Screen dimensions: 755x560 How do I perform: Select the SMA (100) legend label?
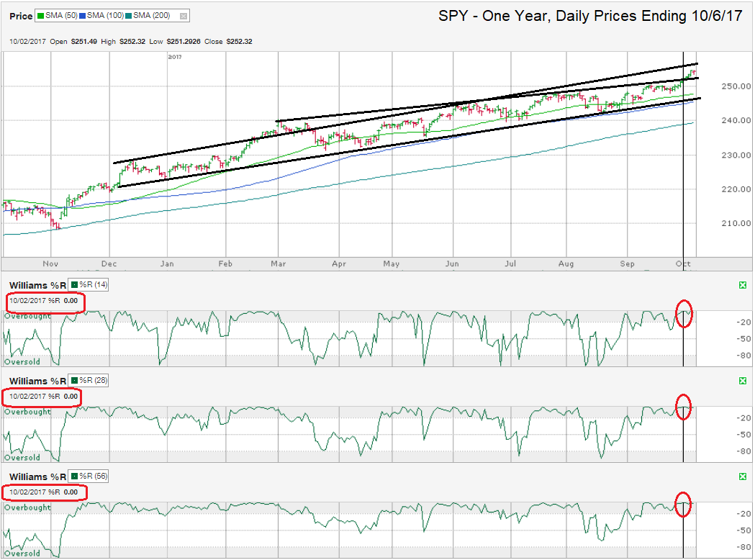click(x=106, y=16)
